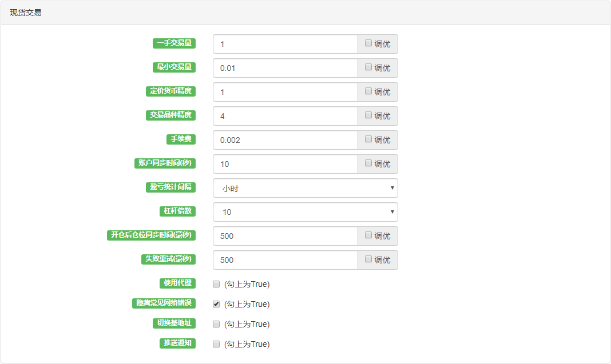Tick the 调优 box beside 最小交易量
611x364 pixels.
click(x=368, y=67)
